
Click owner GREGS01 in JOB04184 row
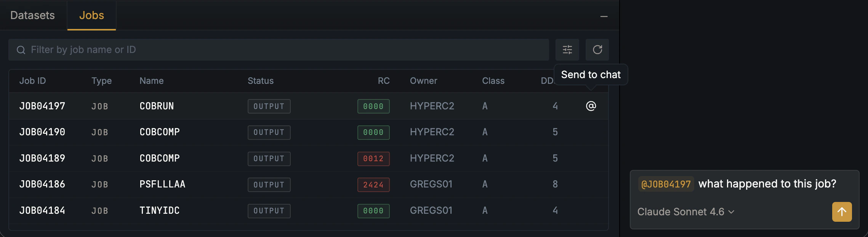tap(431, 210)
